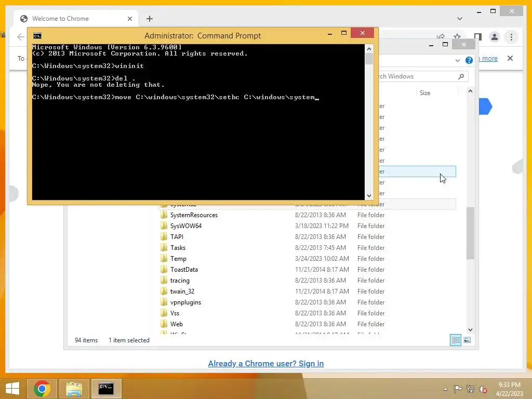Switch Explorer to details view
532x399 pixels.
pos(455,340)
